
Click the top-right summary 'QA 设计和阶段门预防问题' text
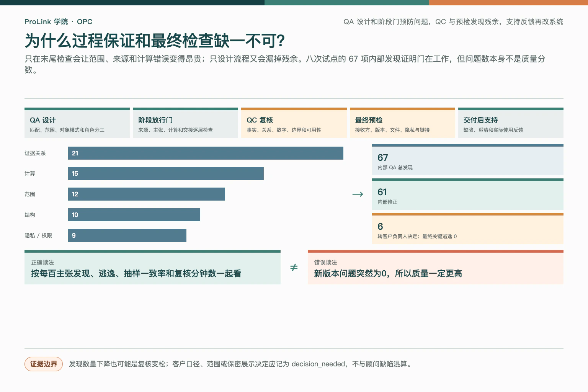[x=453, y=22]
